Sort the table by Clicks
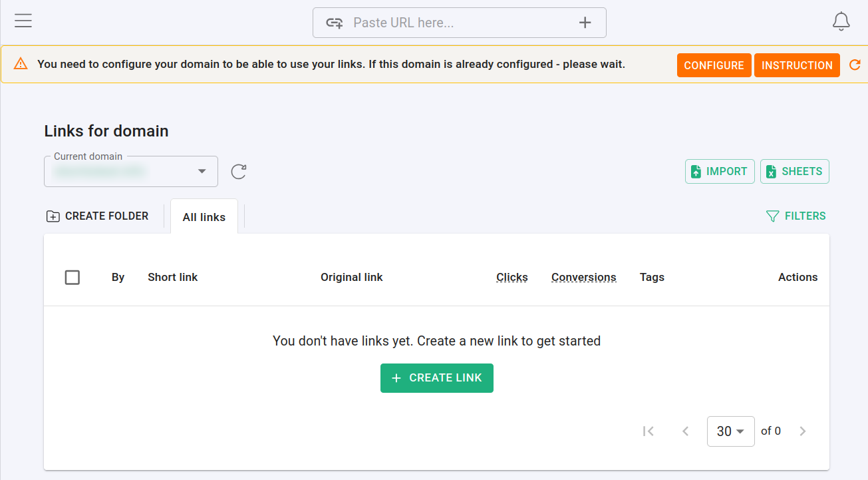 point(511,277)
